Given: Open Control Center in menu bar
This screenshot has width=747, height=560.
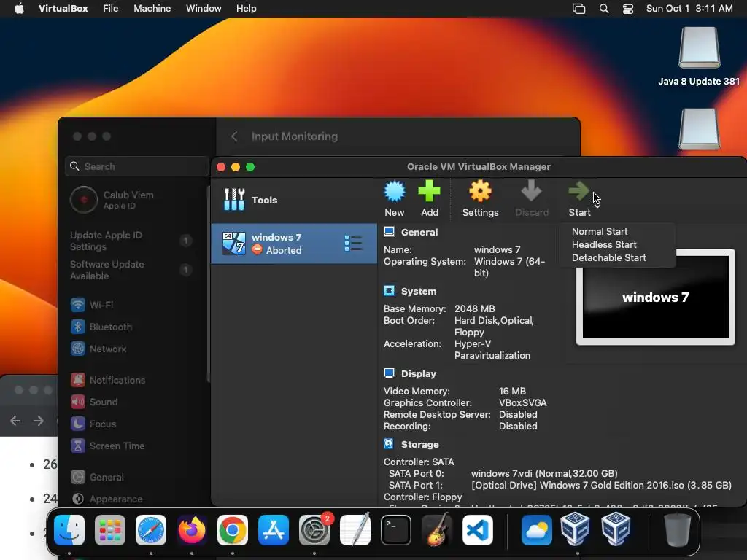Looking at the screenshot, I should (x=628, y=9).
